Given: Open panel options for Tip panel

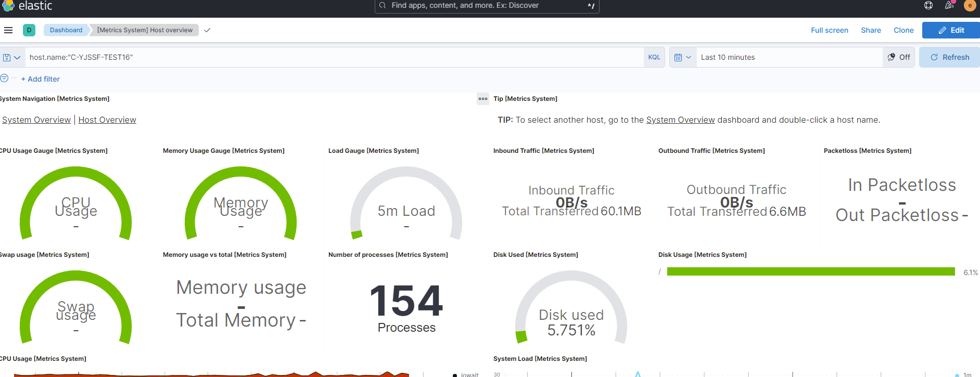Looking at the screenshot, I should click(x=483, y=99).
